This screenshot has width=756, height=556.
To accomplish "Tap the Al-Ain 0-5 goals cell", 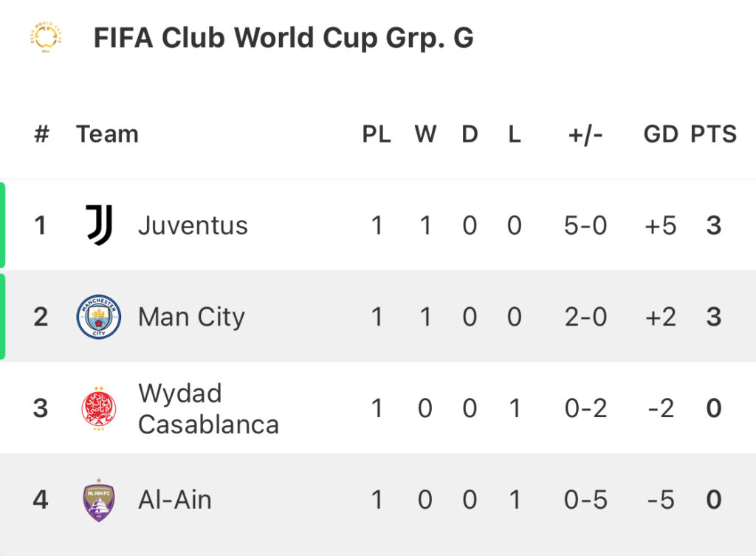I will click(x=585, y=500).
